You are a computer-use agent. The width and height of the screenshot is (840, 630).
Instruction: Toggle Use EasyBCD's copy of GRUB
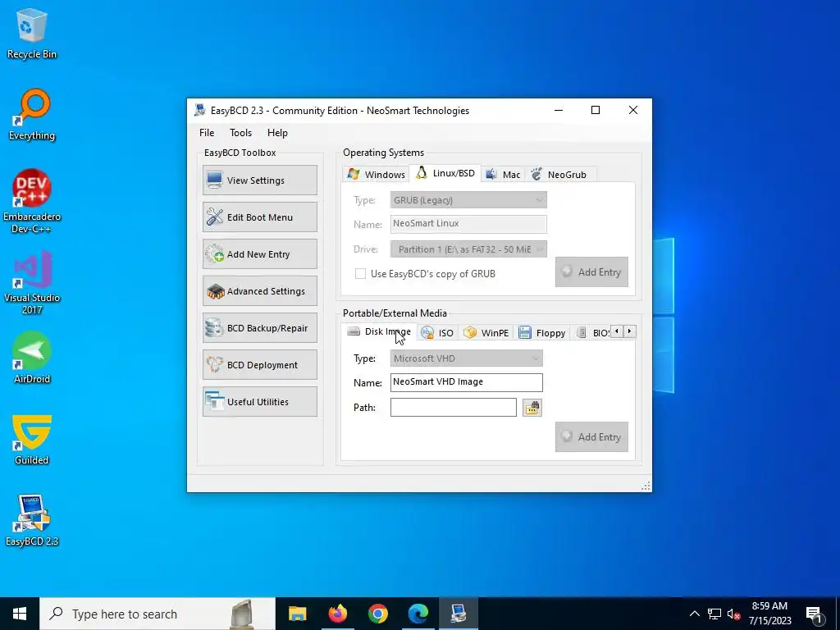[361, 274]
